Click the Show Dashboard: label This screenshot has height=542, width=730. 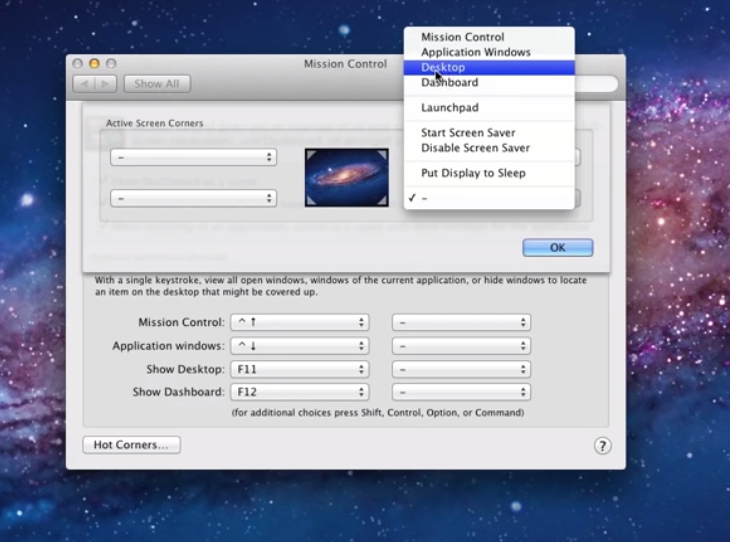(x=179, y=392)
